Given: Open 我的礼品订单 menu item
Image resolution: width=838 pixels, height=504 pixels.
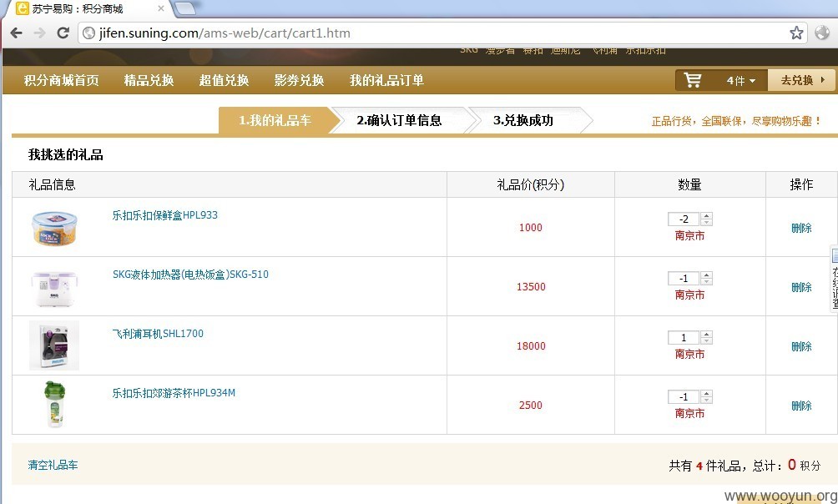Looking at the screenshot, I should click(x=387, y=80).
